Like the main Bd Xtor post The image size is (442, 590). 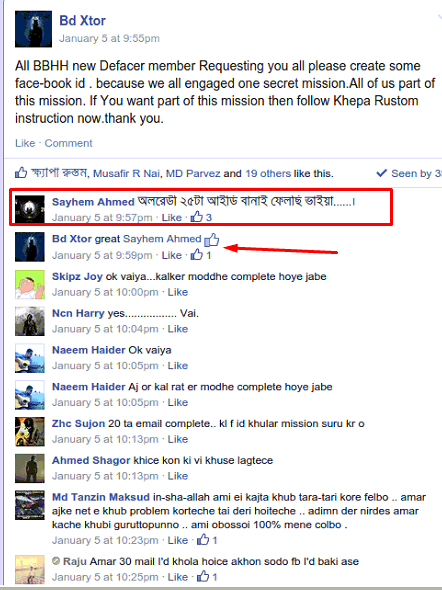point(25,143)
